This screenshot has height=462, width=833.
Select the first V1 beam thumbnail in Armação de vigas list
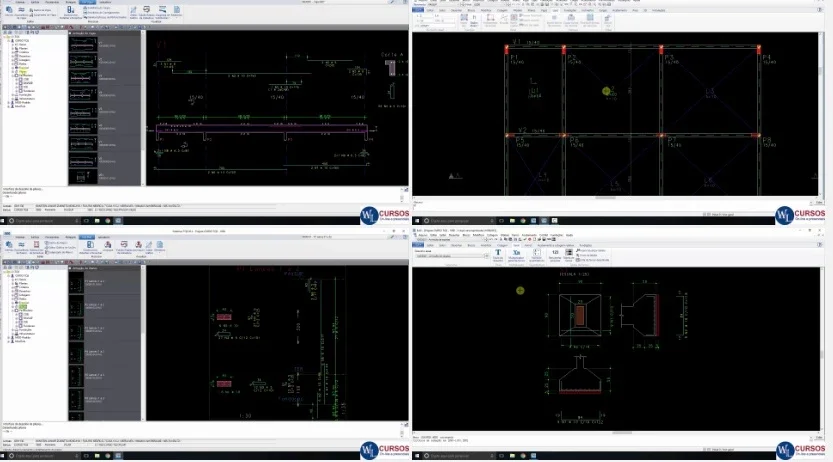[83, 45]
